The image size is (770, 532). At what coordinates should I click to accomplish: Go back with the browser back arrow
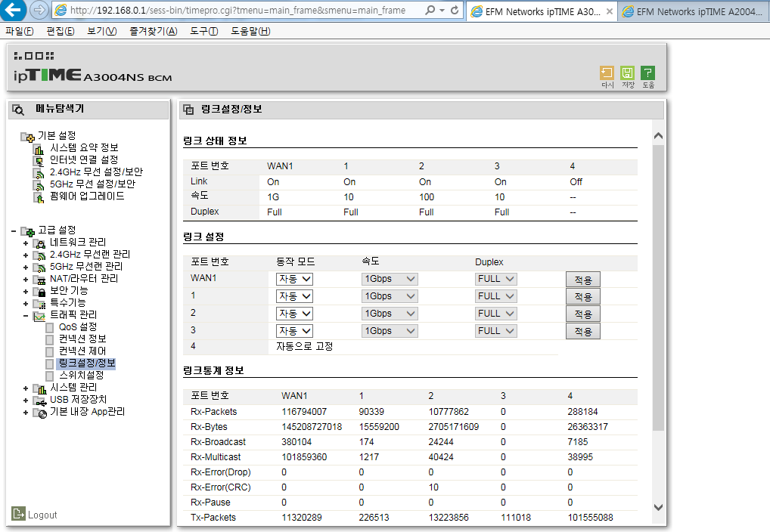pos(14,10)
